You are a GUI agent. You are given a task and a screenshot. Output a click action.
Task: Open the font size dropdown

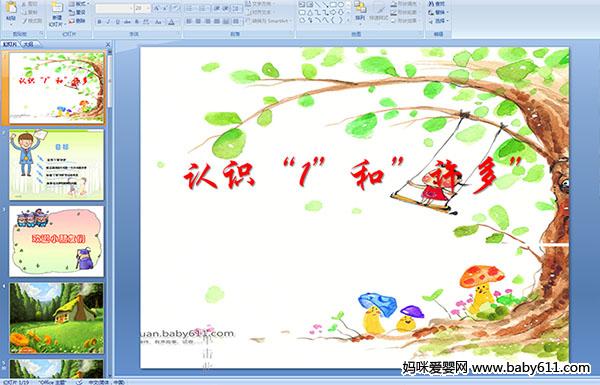(x=148, y=8)
